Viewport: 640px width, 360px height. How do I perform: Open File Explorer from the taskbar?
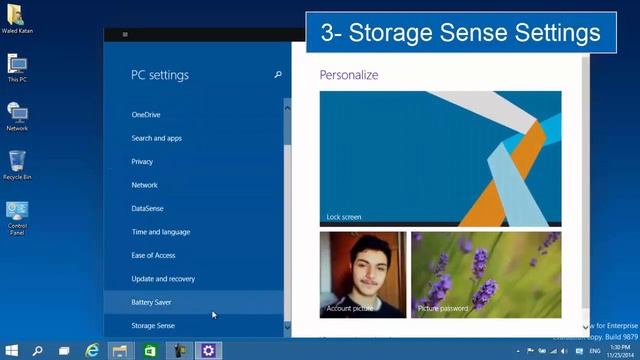click(120, 351)
